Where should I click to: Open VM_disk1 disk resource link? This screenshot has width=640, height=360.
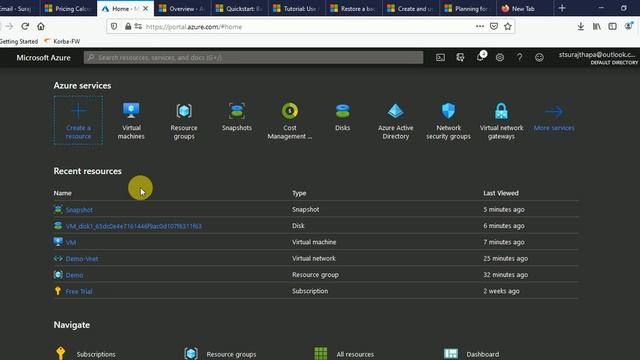tap(133, 226)
